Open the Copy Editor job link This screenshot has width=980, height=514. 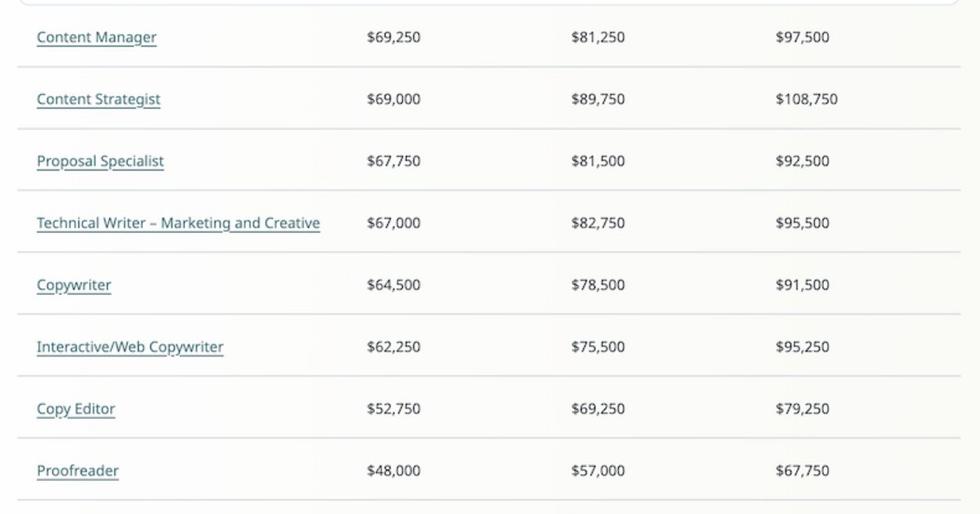(75, 409)
